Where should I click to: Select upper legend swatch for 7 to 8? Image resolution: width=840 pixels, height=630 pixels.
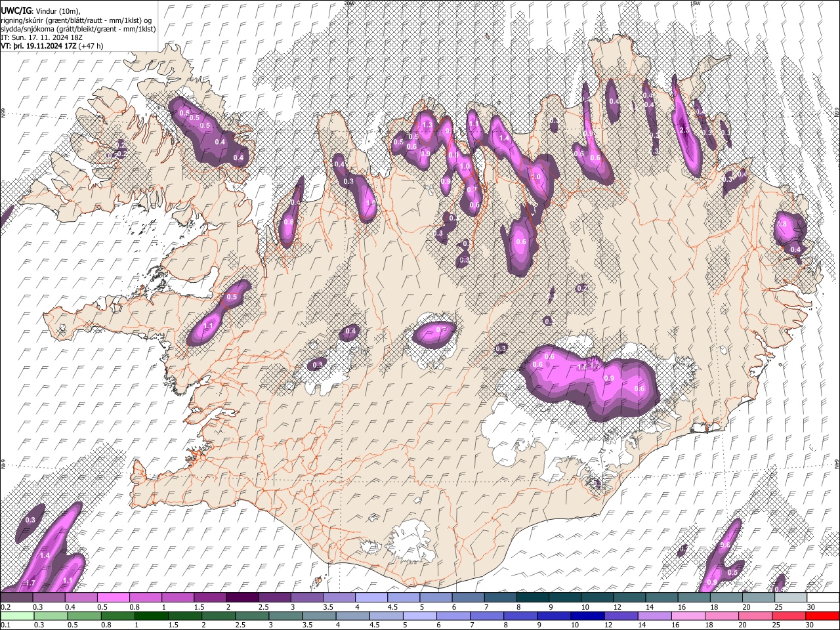[x=499, y=598]
